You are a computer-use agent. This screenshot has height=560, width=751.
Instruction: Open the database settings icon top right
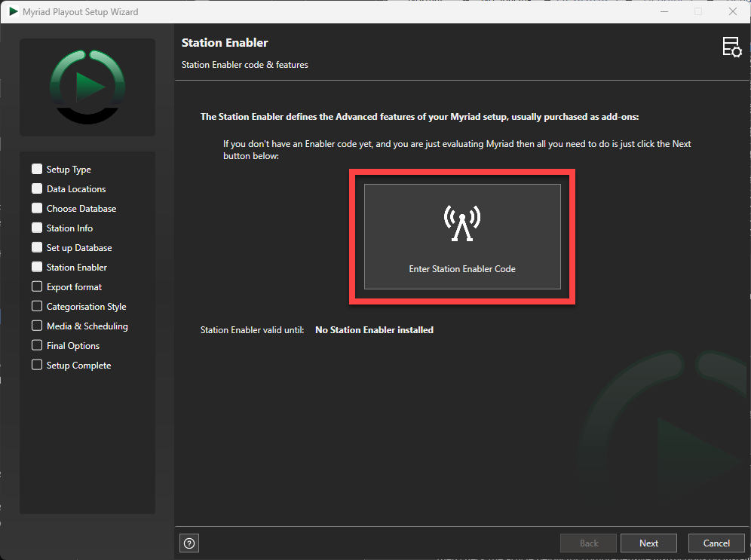click(732, 47)
